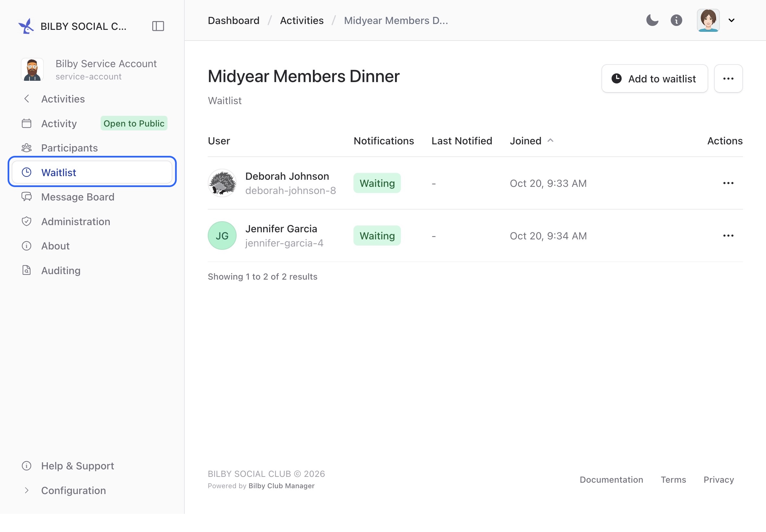Click the Open to Public badge
This screenshot has height=532, width=766.
(x=134, y=123)
